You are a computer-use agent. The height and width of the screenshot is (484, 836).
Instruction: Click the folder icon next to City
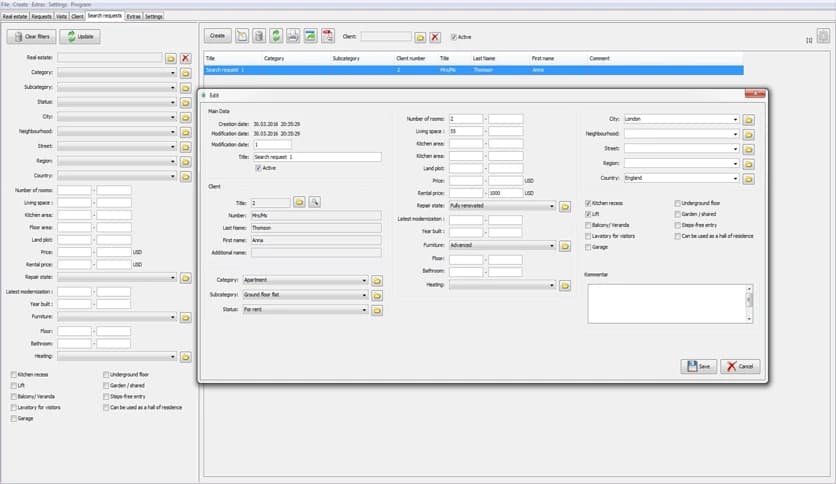[x=749, y=119]
